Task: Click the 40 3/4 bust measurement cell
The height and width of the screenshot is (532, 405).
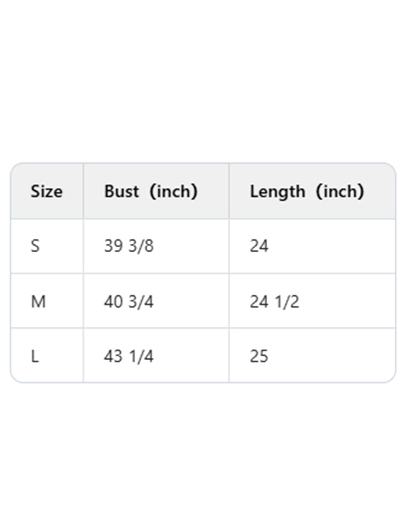Action: (129, 301)
